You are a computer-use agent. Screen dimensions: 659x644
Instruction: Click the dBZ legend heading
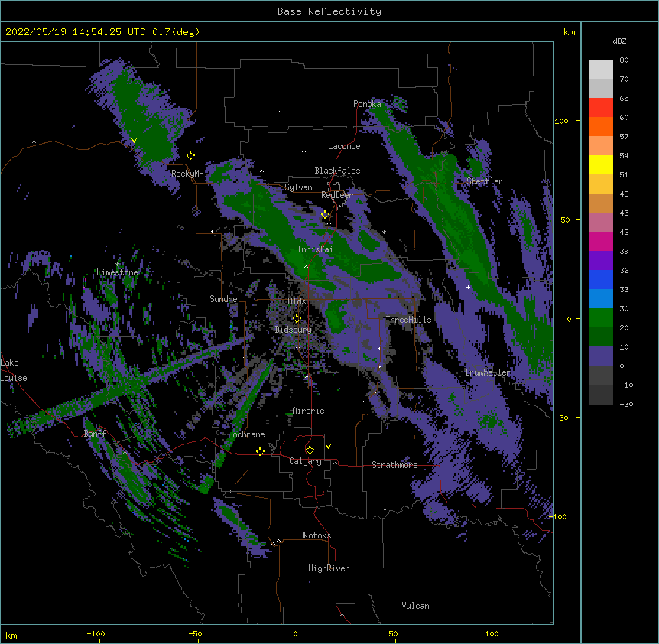click(x=619, y=41)
